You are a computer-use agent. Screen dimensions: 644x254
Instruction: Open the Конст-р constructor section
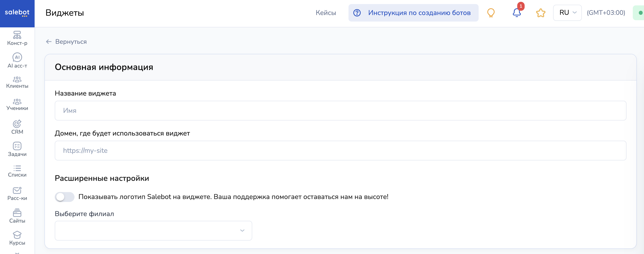17,38
